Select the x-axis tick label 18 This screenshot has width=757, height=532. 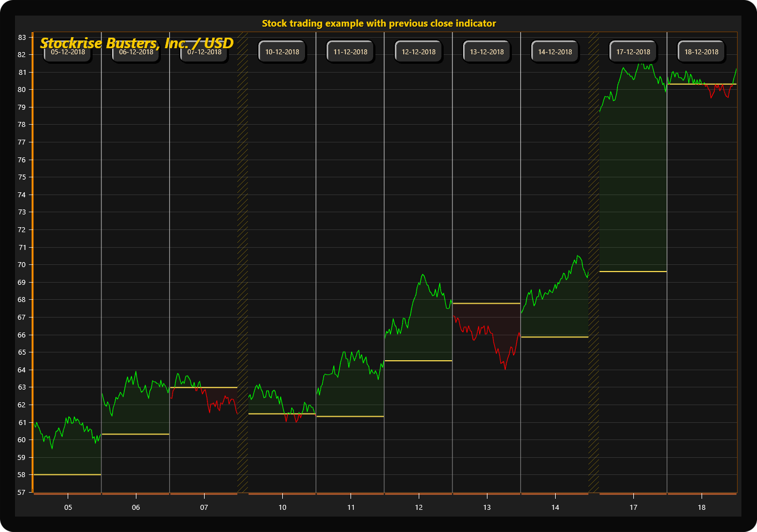(x=702, y=507)
